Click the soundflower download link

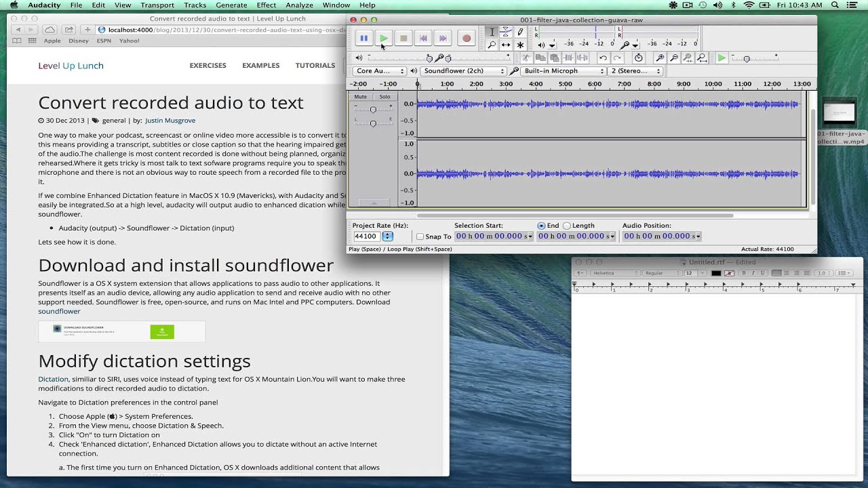tap(59, 311)
